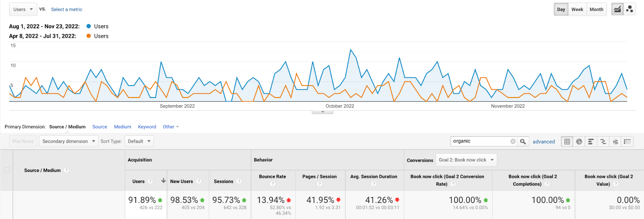Click the 91.89% Users change value
The height and width of the screenshot is (219, 644).
pos(142,200)
